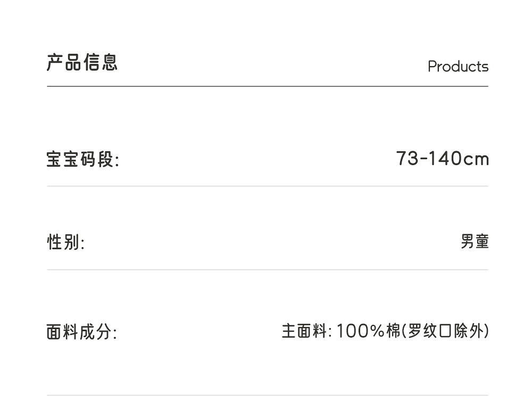This screenshot has width=532, height=417.
Task: Click the (罗纹口除外) parenthetical note
Action: coord(445,331)
